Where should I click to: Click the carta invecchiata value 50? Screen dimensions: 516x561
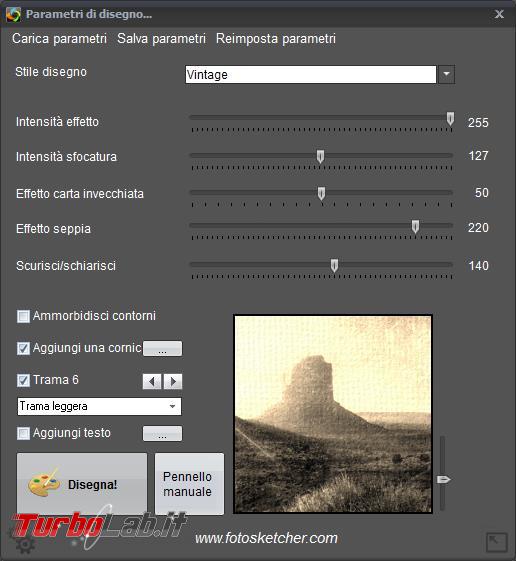point(482,193)
